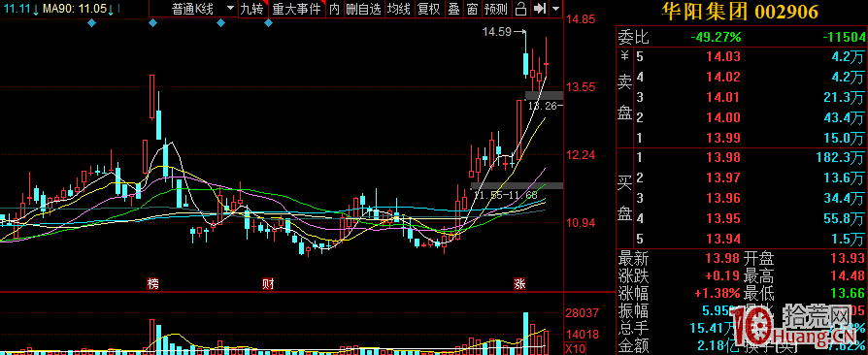868x355 pixels.
Task: Click the X10 volume scale label
Action: click(x=575, y=349)
